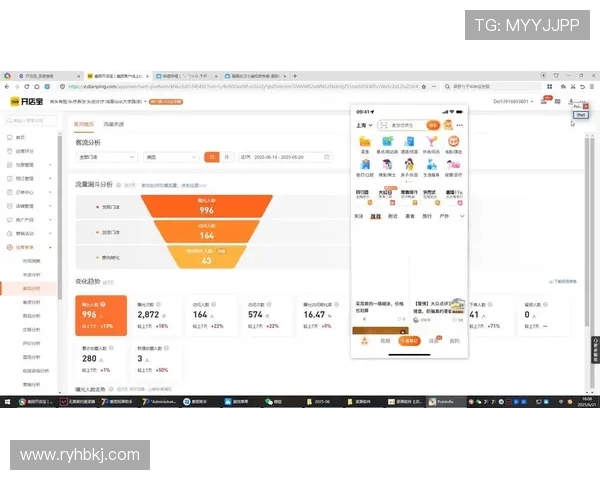Click the 客流分析 sidebar link

click(x=32, y=288)
